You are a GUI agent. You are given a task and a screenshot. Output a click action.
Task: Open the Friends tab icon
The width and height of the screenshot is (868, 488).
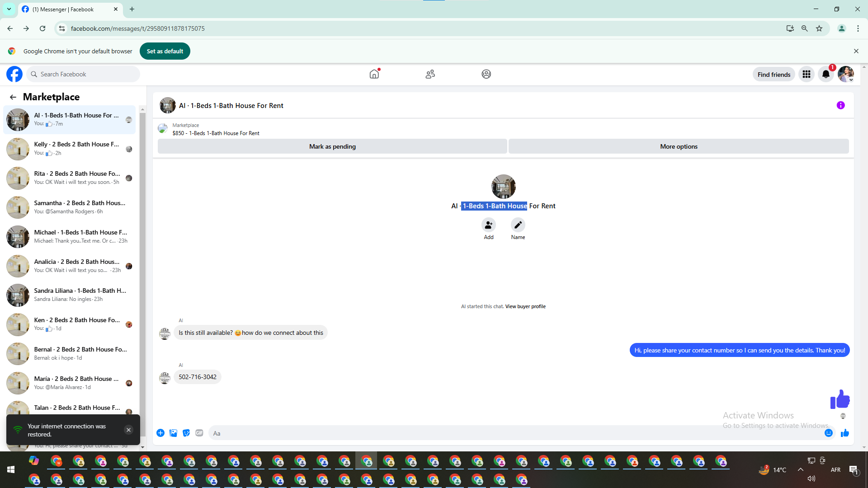(x=430, y=74)
